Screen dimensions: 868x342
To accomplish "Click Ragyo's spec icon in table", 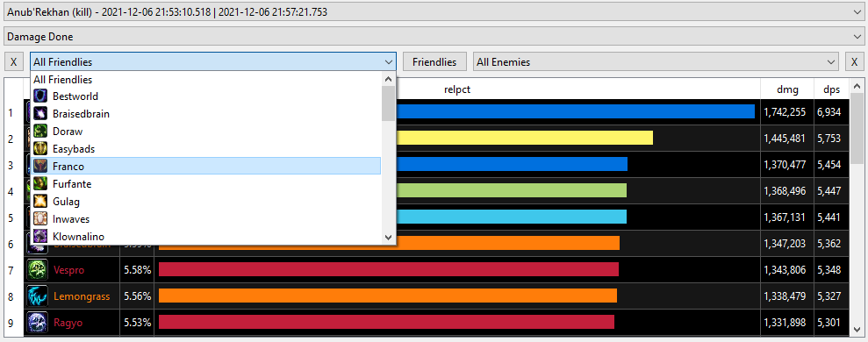I will (x=37, y=323).
